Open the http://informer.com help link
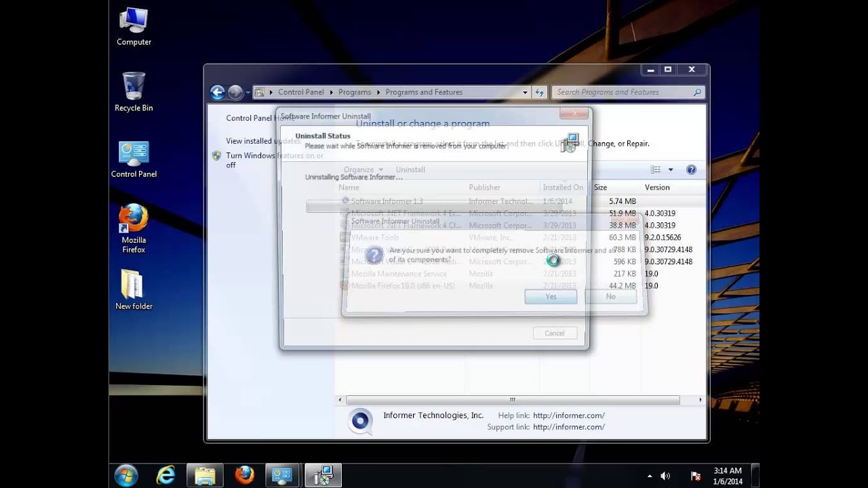The image size is (868, 488). 569,415
